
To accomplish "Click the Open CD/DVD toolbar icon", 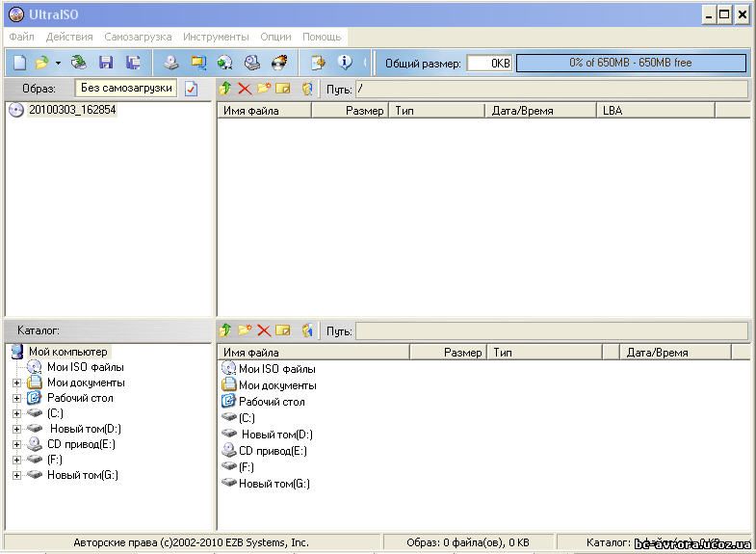I will click(78, 63).
